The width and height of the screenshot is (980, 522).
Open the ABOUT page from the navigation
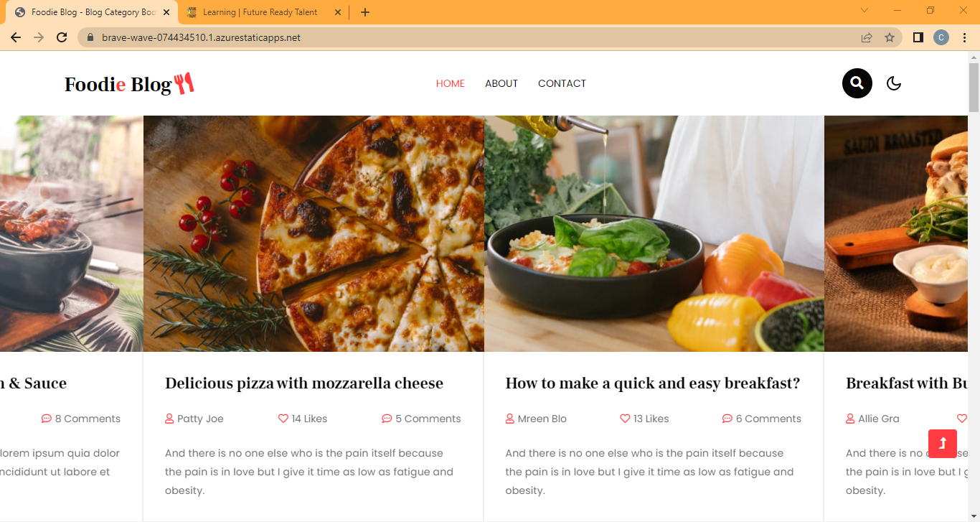point(501,83)
